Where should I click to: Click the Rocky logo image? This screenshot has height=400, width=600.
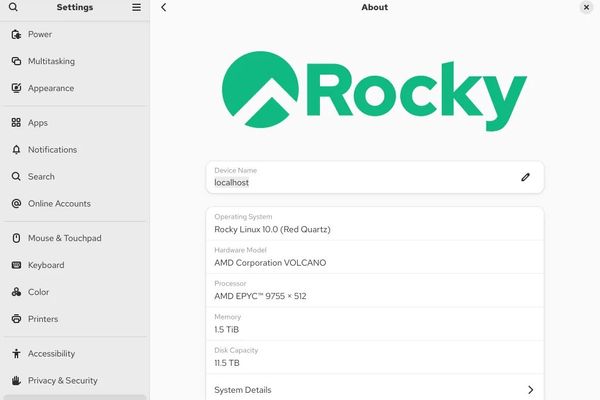tap(375, 91)
